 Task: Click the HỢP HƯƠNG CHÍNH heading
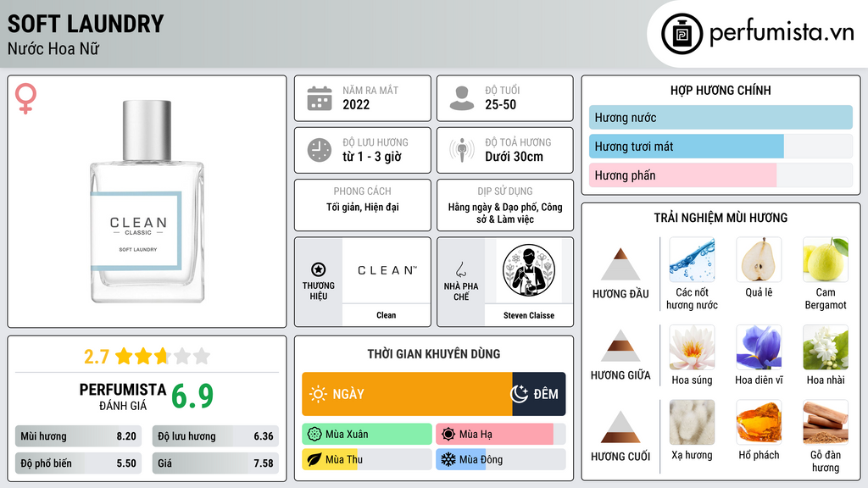coord(721,90)
